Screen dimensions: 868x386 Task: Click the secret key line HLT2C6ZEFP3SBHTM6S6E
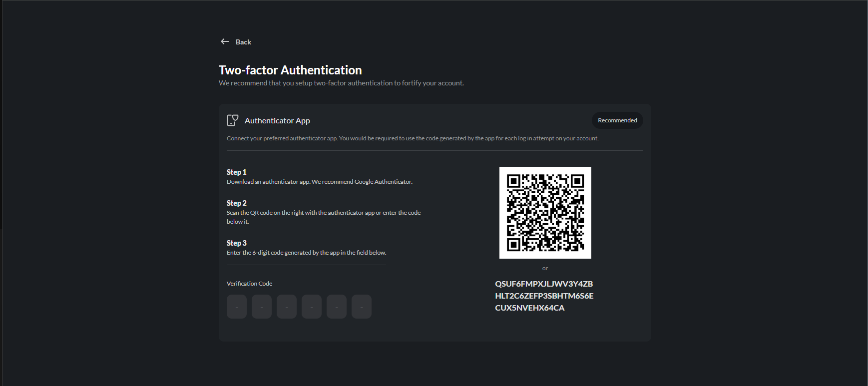tap(544, 296)
